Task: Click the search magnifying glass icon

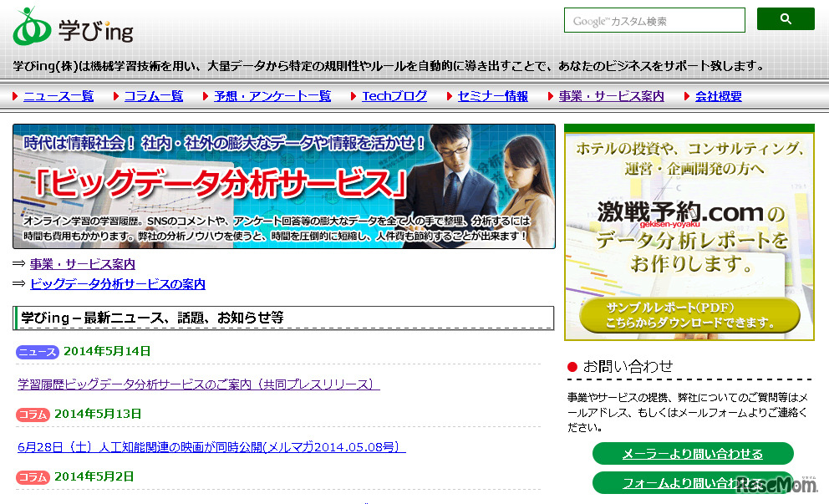Action: point(784,18)
